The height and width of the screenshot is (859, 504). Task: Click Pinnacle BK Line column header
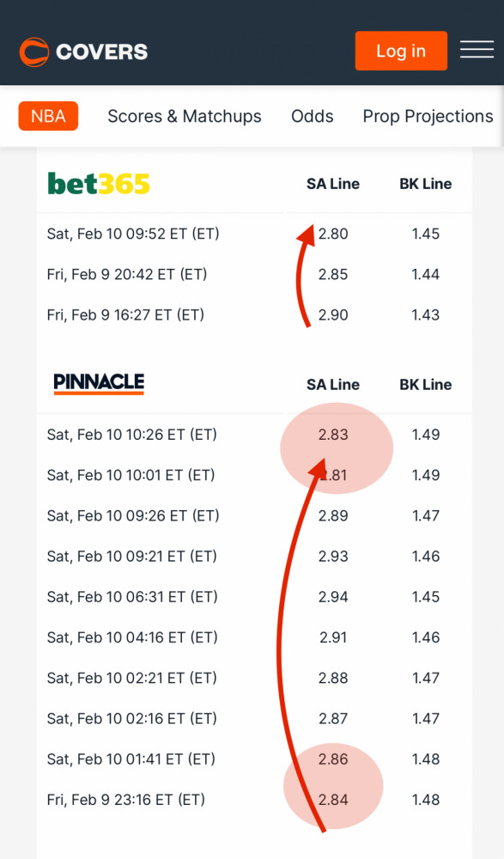[x=426, y=385]
